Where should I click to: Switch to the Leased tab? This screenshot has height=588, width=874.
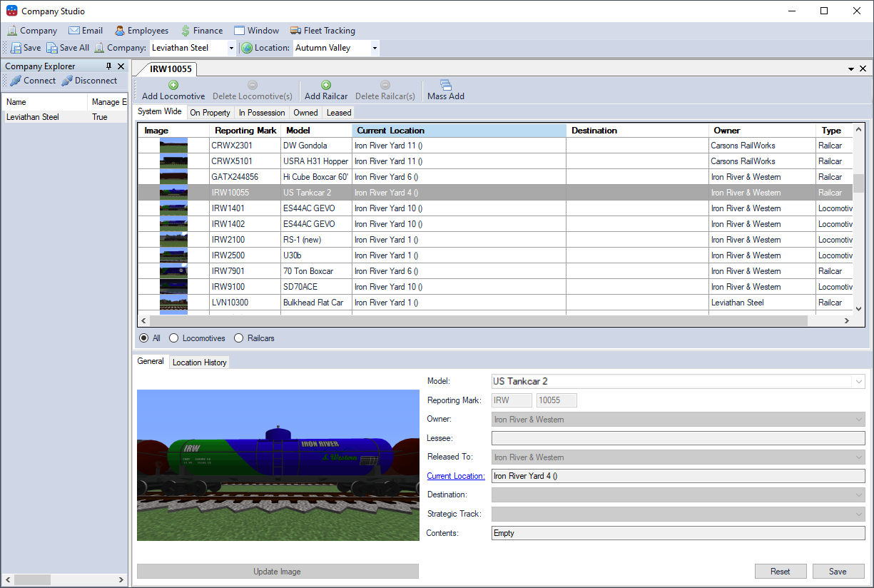point(339,113)
